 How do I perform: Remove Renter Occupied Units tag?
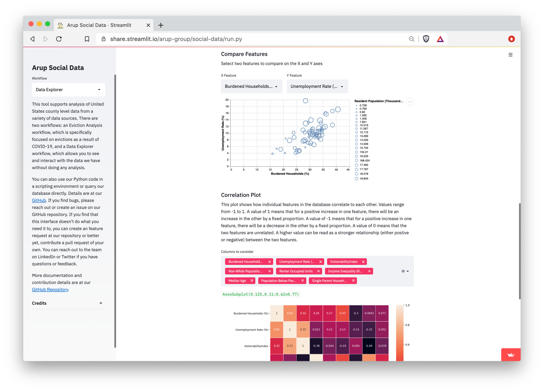tap(319, 271)
